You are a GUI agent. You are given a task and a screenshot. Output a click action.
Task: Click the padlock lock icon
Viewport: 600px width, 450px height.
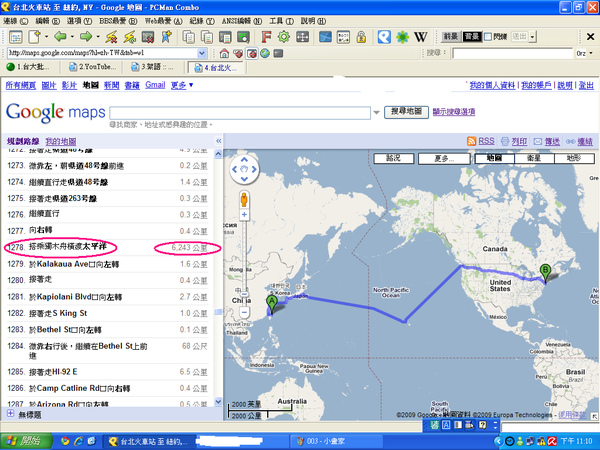click(361, 37)
